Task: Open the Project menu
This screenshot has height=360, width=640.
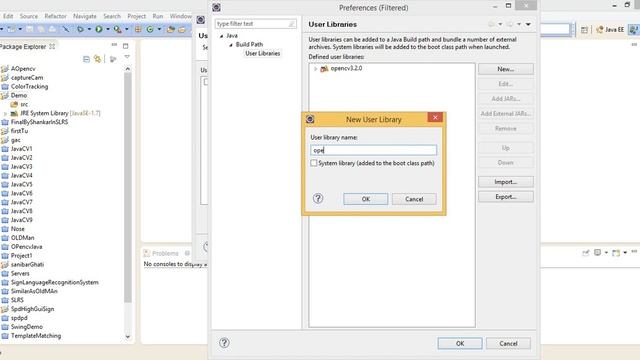Action: (136, 16)
